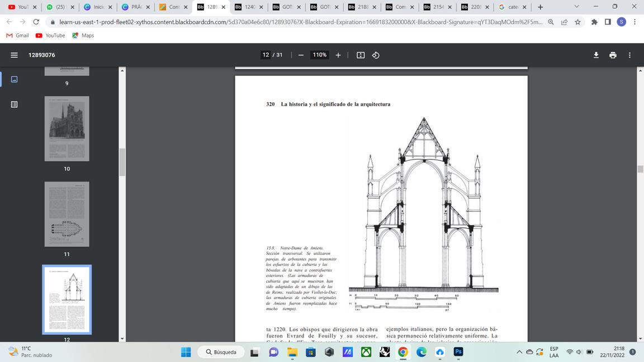The image size is (644, 362).
Task: Zoom in with the plus button
Action: click(338, 55)
